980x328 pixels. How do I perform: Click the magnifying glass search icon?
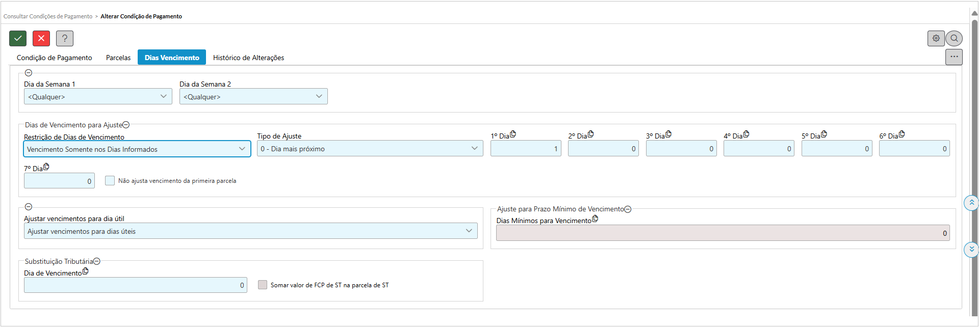point(954,38)
